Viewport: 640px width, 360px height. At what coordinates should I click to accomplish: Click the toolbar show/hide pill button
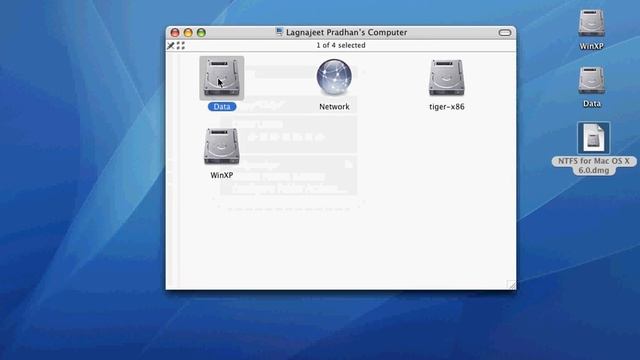(x=505, y=33)
